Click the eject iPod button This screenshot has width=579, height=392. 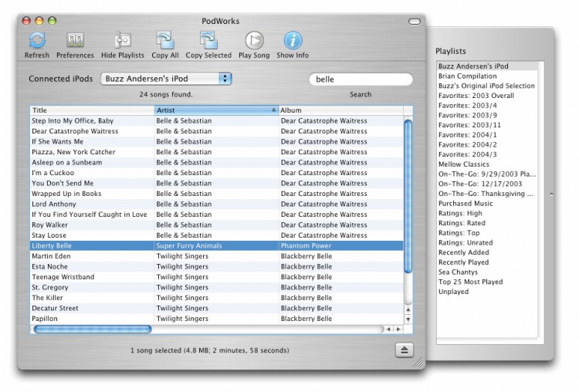405,350
